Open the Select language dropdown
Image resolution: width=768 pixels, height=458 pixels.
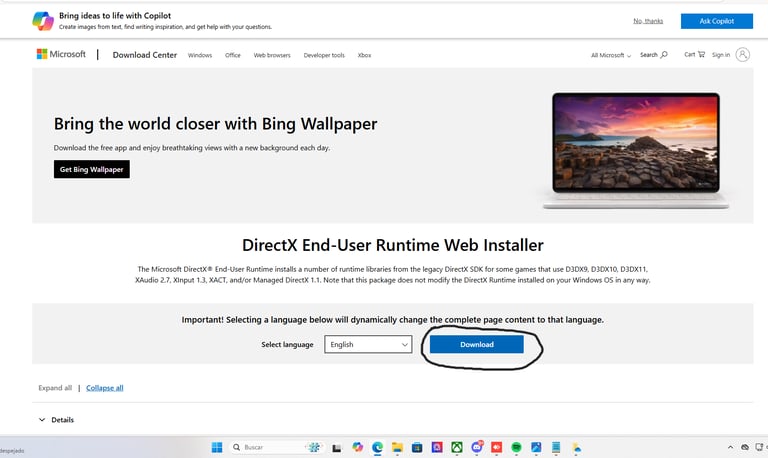click(x=368, y=344)
